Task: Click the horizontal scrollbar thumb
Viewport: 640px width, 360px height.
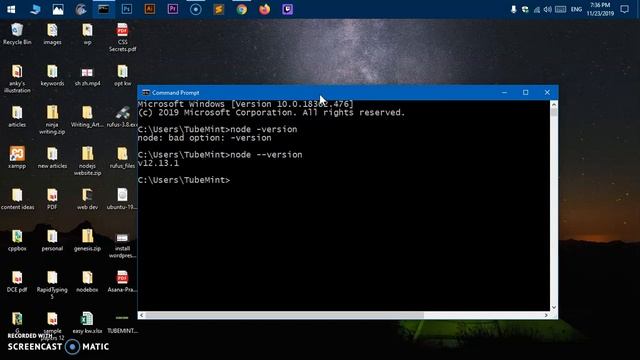Action: click(x=284, y=315)
